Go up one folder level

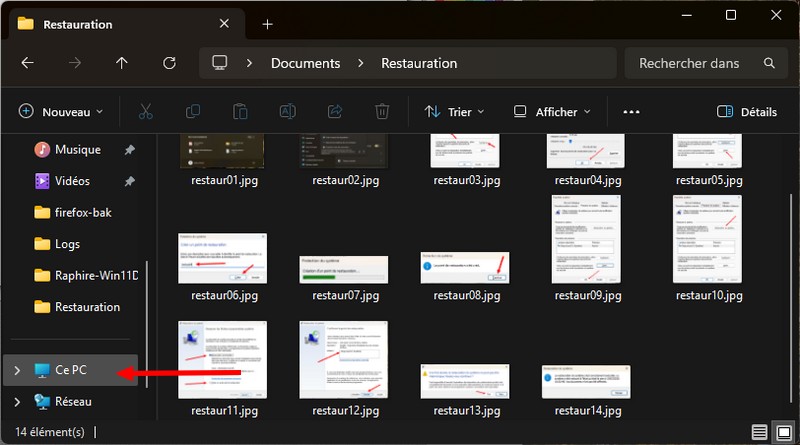(122, 63)
